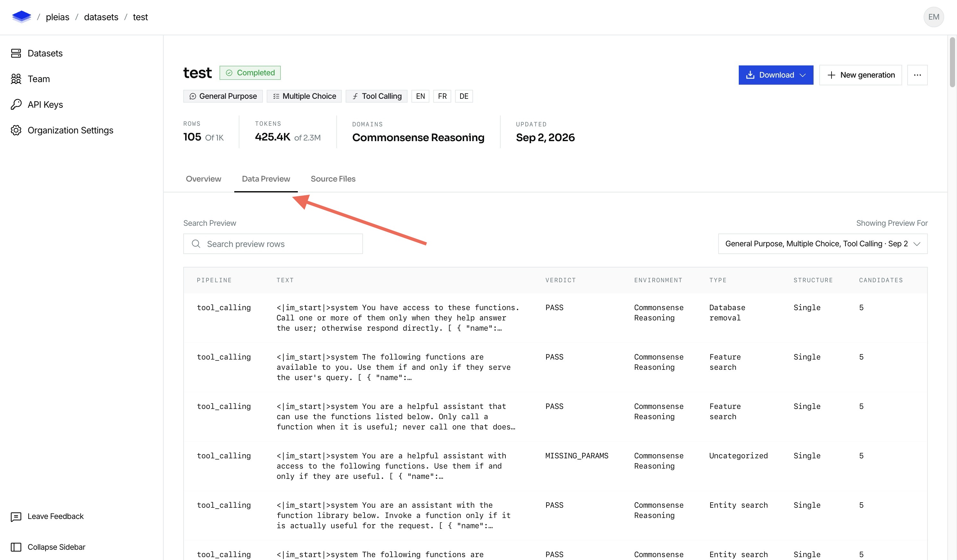The height and width of the screenshot is (560, 957).
Task: Click the page vertical scrollbar
Action: pos(953,62)
